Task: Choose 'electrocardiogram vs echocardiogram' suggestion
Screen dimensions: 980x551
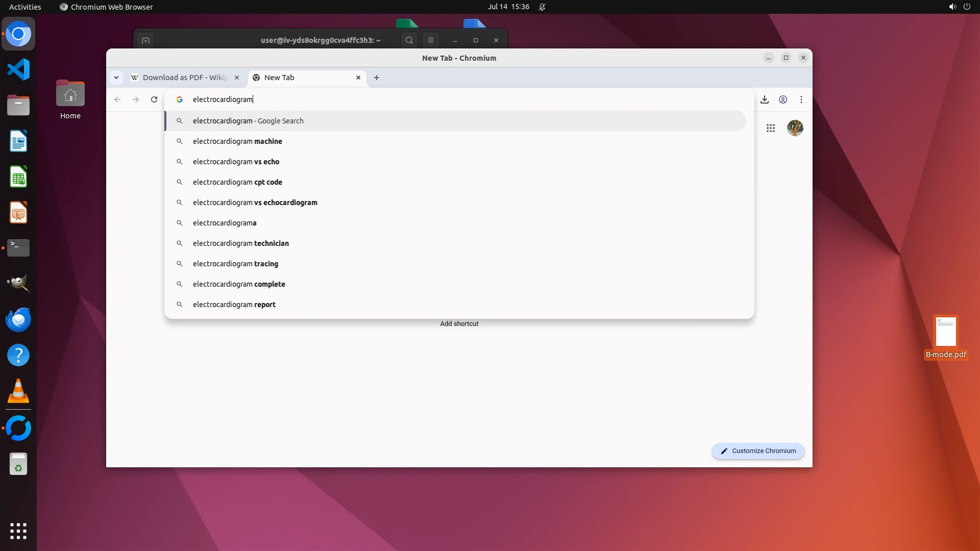Action: (255, 203)
